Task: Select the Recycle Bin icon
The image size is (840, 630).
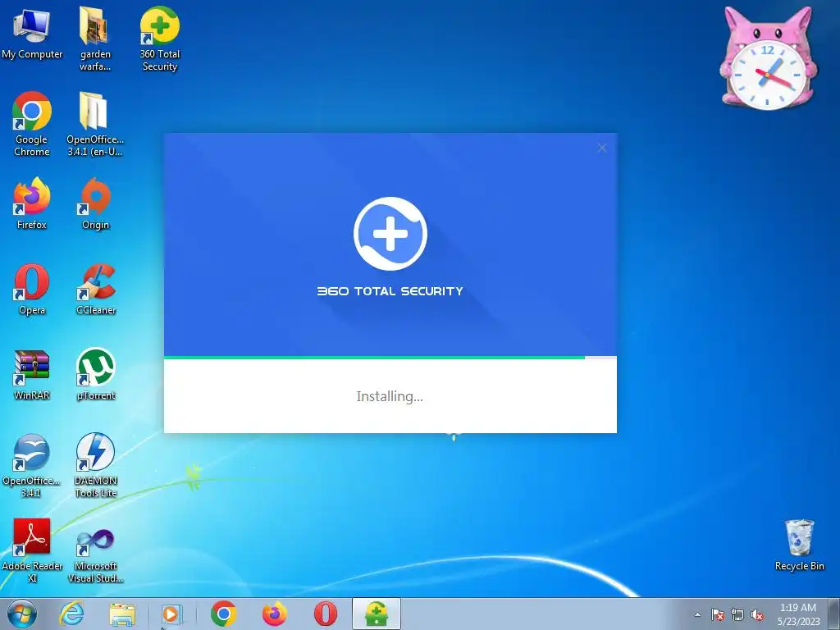Action: coord(799,546)
